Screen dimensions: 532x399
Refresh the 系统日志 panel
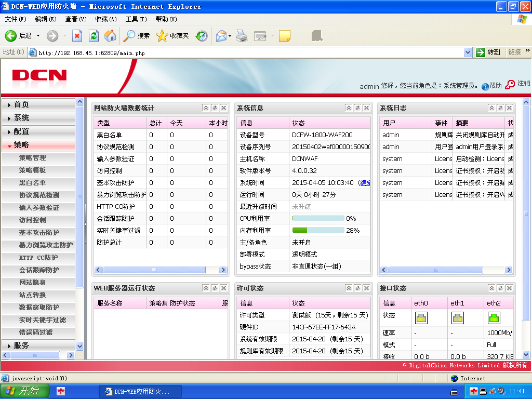[x=500, y=108]
